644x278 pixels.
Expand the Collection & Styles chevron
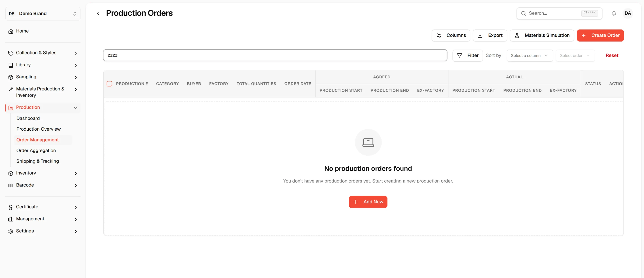(76, 53)
